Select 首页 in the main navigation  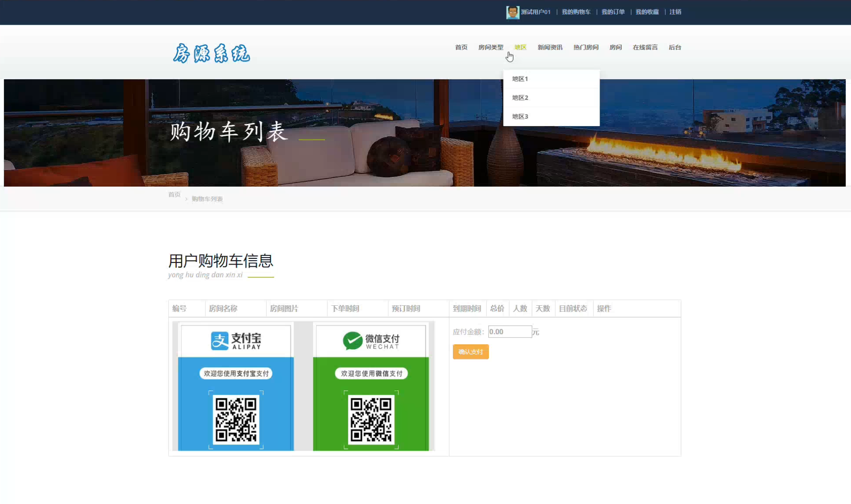click(x=461, y=47)
